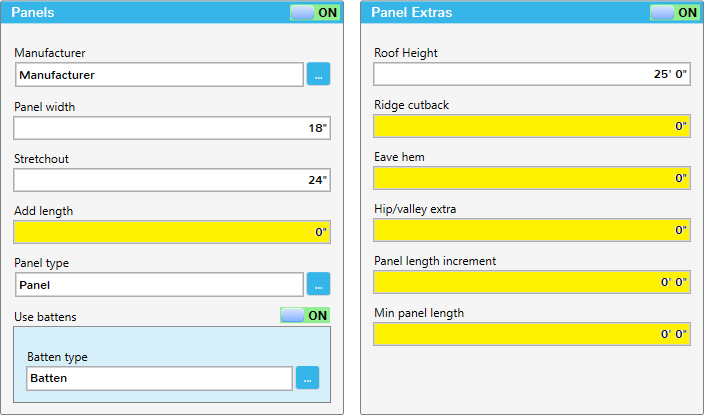Click the Manufacturer input field
The image size is (704, 415).
coord(159,75)
